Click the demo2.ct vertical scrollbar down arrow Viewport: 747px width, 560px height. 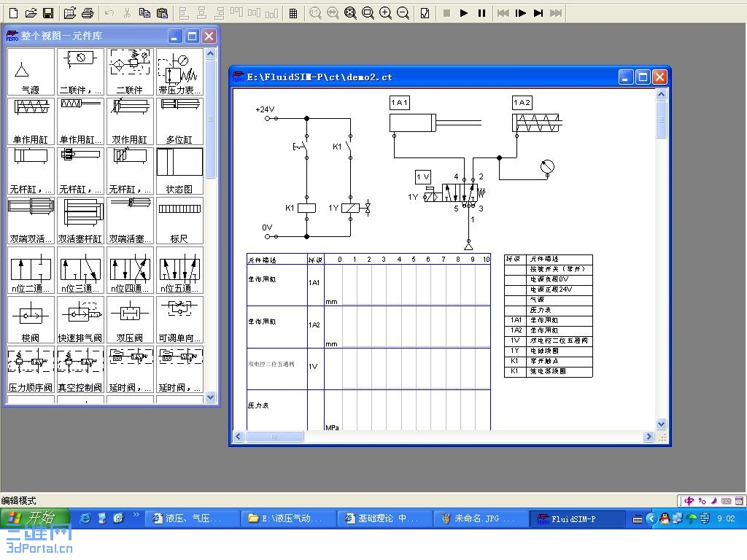(x=661, y=424)
